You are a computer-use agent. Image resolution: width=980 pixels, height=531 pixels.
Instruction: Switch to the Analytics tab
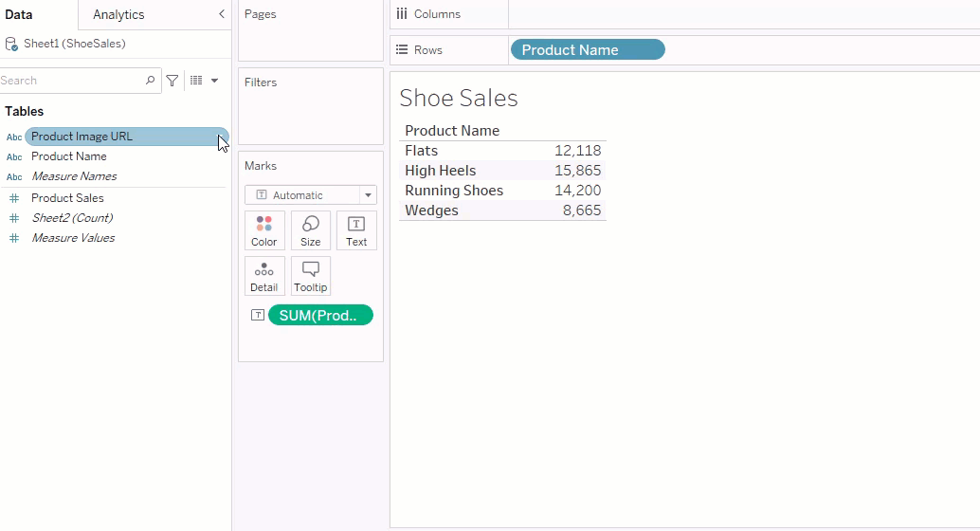click(118, 14)
